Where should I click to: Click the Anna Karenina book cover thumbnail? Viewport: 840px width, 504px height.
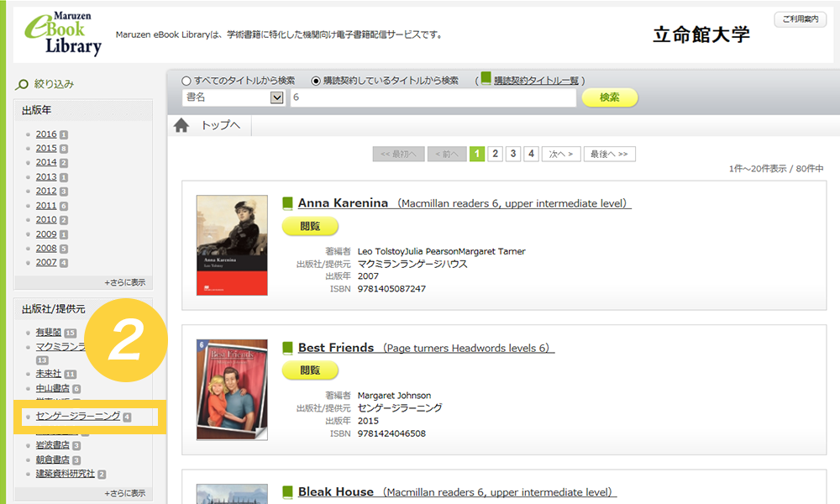232,245
